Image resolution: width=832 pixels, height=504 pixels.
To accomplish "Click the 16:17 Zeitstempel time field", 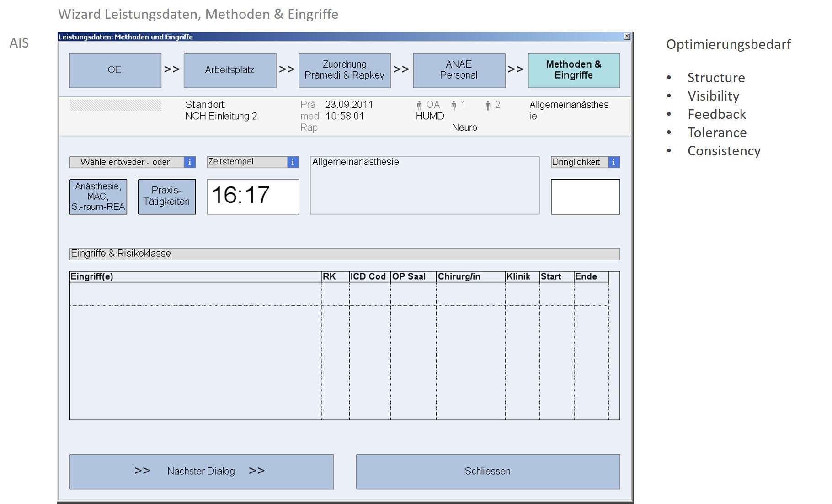I will point(253,196).
